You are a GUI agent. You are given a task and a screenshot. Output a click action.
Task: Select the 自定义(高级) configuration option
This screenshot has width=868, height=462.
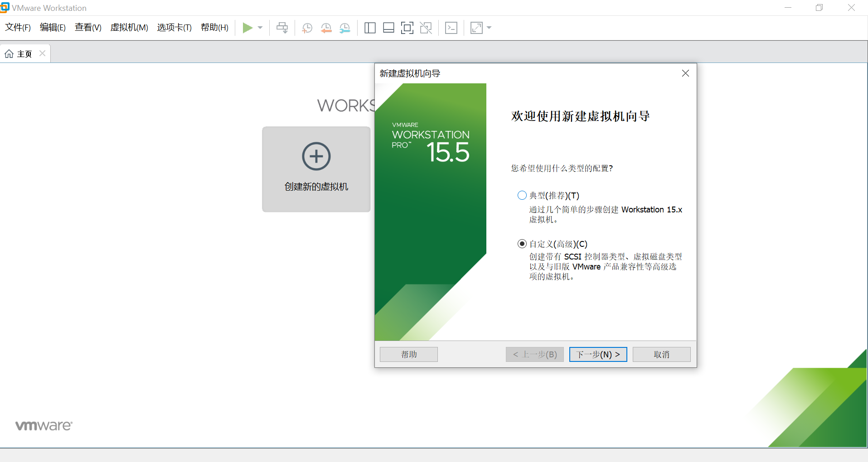(522, 244)
